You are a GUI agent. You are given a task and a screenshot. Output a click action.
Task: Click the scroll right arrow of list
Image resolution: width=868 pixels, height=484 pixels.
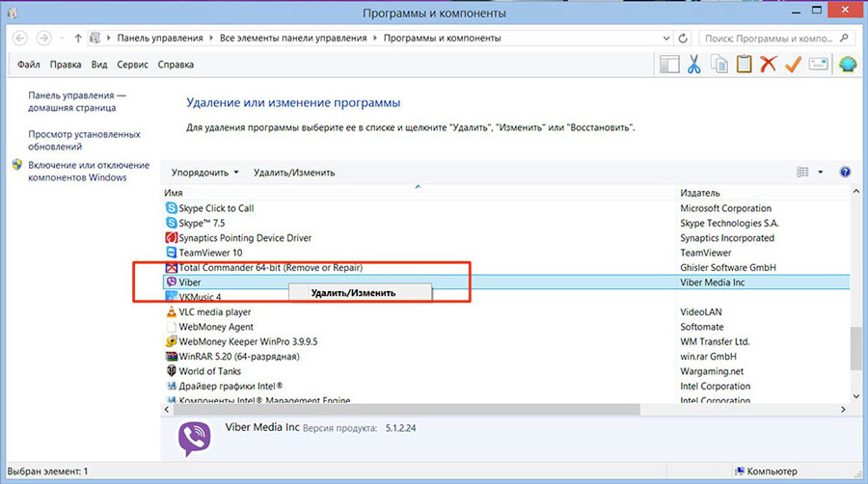pyautogui.click(x=843, y=410)
